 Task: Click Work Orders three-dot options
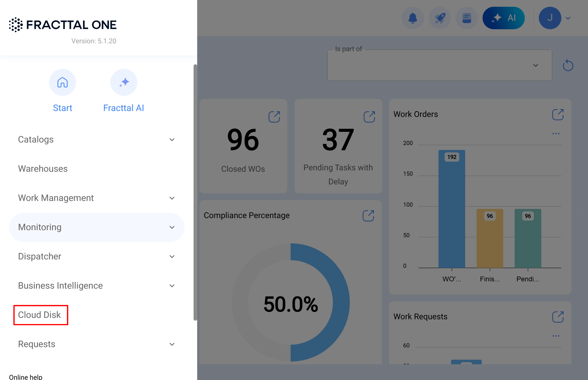[556, 134]
